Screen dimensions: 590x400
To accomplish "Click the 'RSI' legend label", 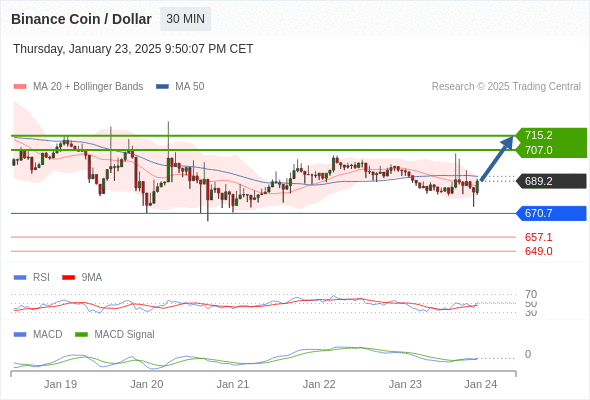I will 41,278.
